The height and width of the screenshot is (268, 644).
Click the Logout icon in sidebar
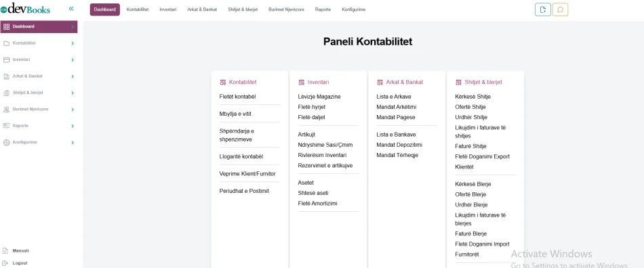point(5,263)
